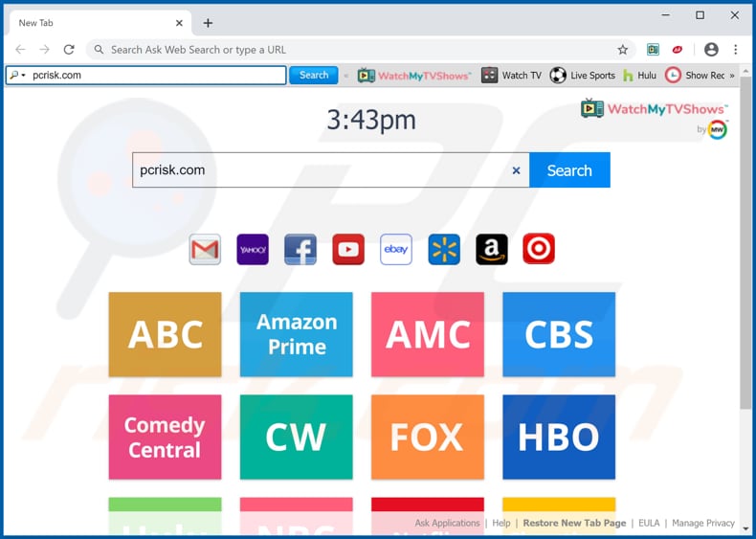Open the Yahoo shortcut icon
This screenshot has width=756, height=539.
click(x=253, y=250)
